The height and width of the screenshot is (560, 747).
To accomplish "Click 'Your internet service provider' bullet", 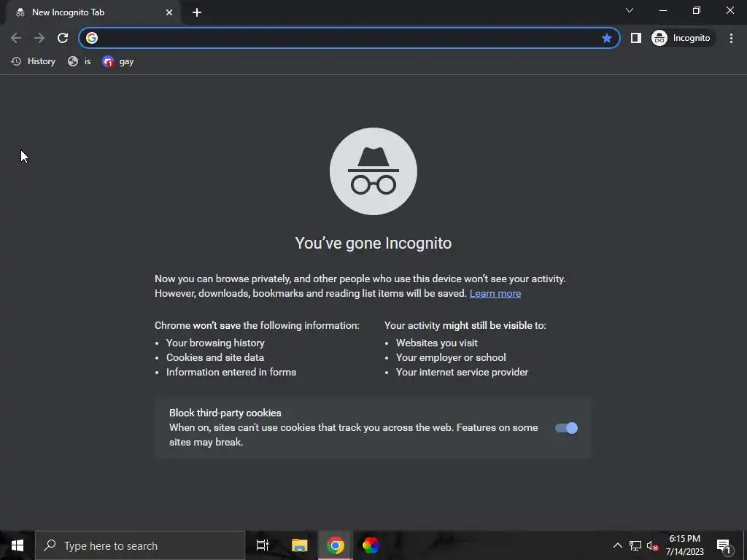I will (x=462, y=373).
